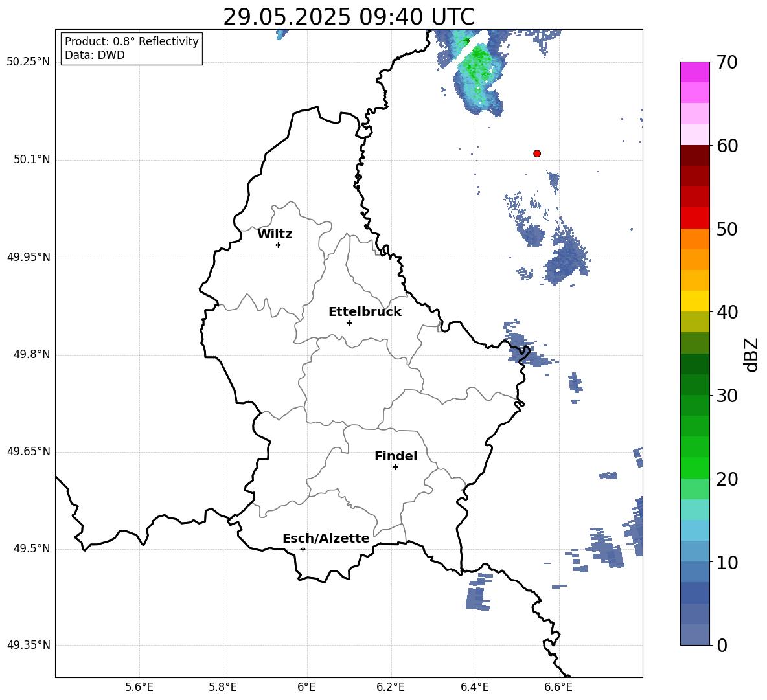767x700 pixels.
Task: Click the 70 value on the colorbar
Action: pyautogui.click(x=726, y=63)
